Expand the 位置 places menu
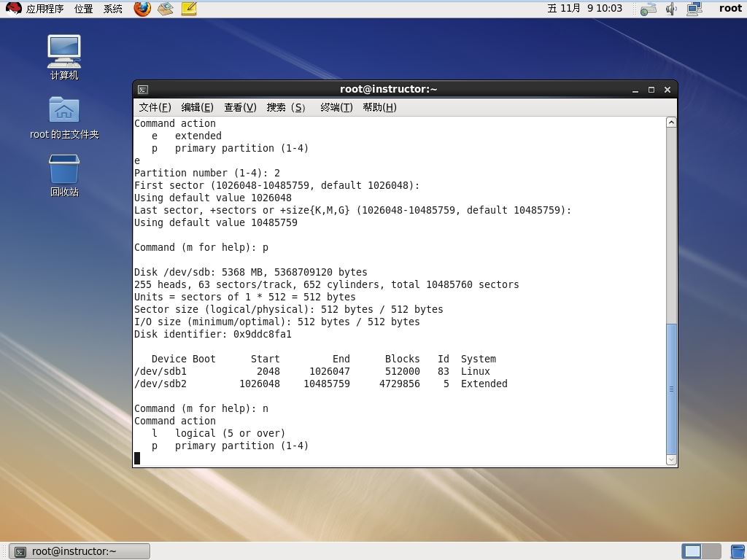The height and width of the screenshot is (560, 747). click(83, 9)
